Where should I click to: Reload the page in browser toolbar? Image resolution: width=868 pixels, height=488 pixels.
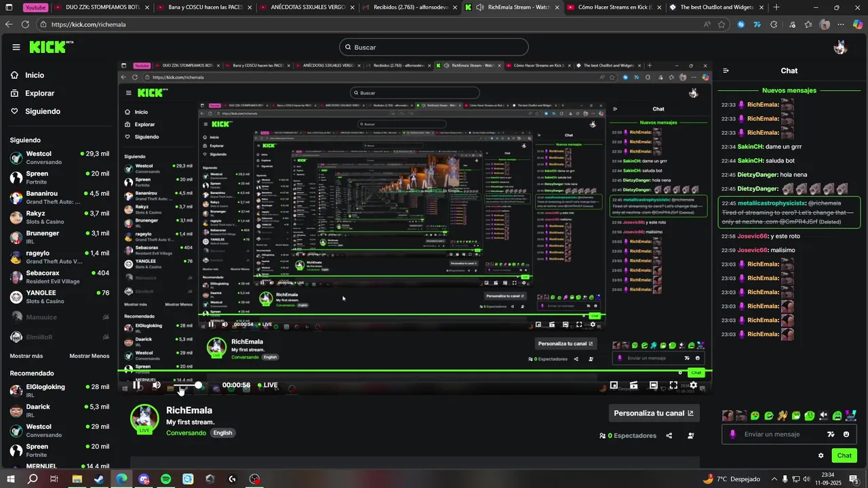[x=25, y=24]
